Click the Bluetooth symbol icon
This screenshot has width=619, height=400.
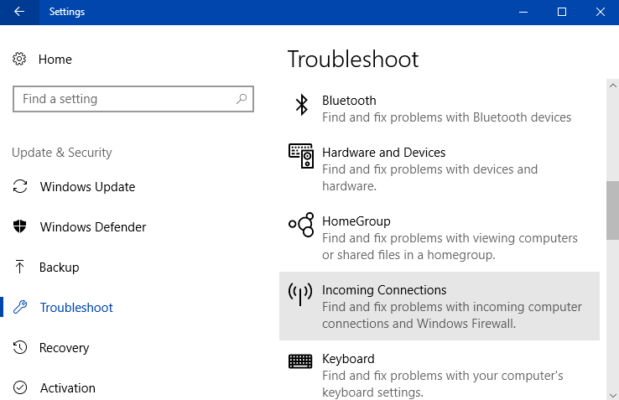pyautogui.click(x=302, y=105)
